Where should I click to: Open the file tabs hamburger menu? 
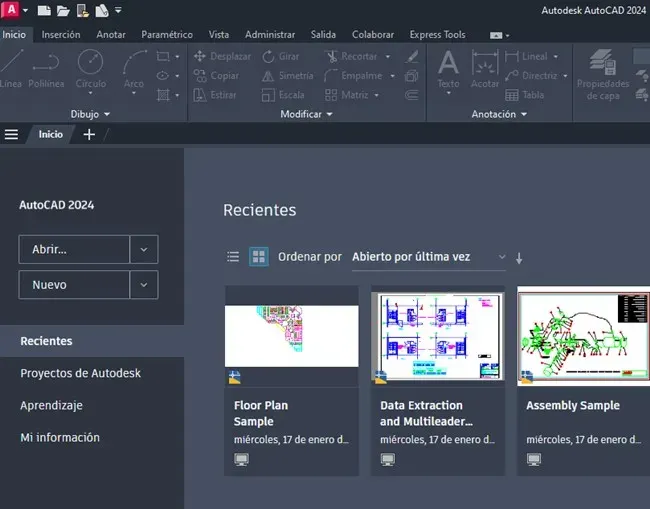(x=11, y=134)
